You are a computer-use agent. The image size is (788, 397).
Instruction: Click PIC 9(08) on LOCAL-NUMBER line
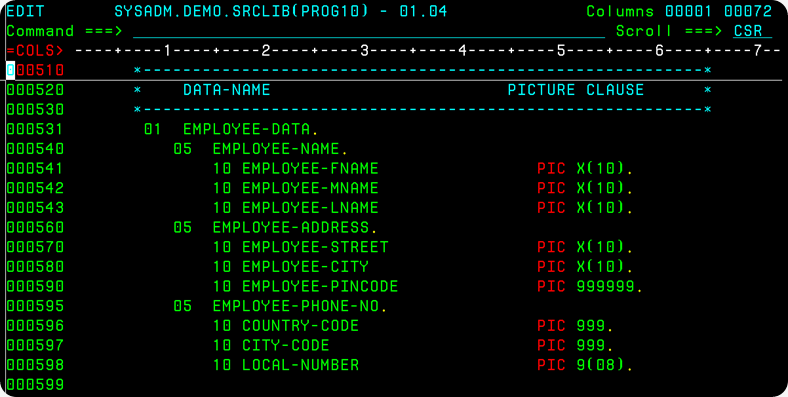click(585, 365)
